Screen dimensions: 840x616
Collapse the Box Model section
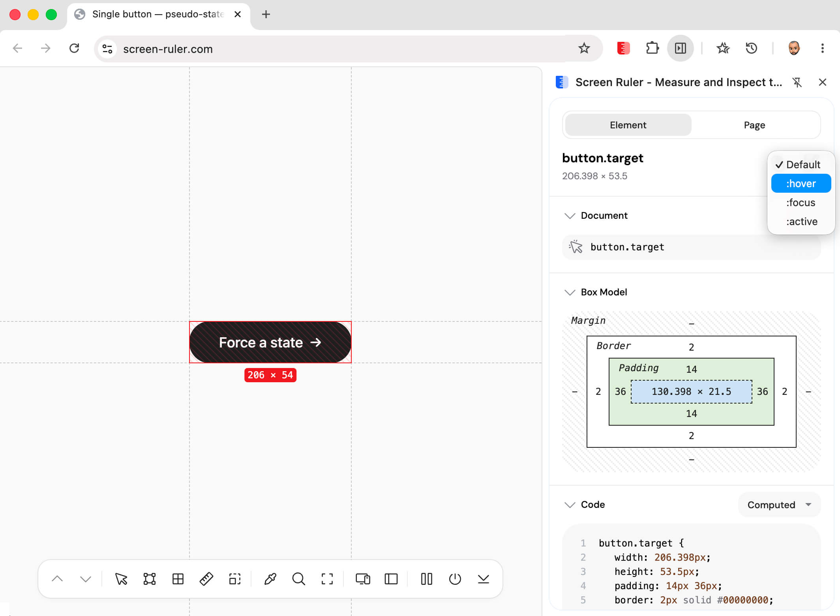[x=570, y=292]
